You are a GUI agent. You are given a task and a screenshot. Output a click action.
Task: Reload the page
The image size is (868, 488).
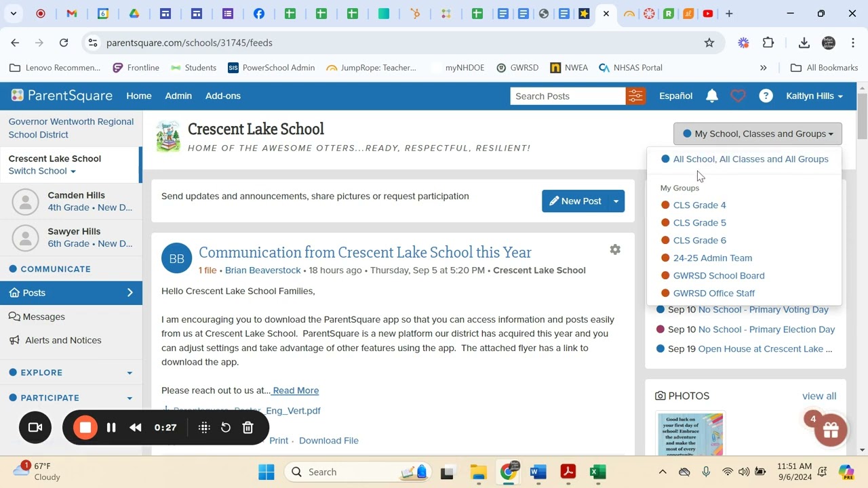click(x=64, y=43)
